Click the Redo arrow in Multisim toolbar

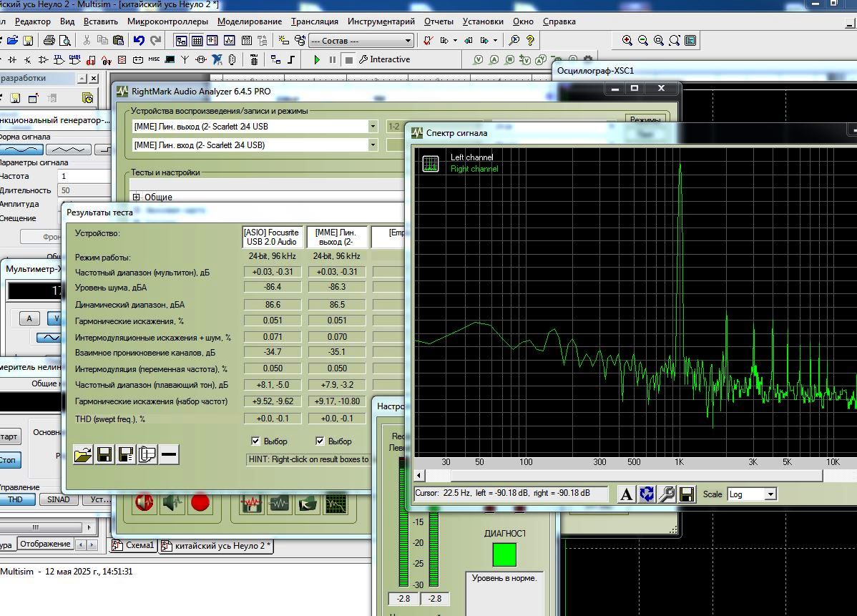156,41
